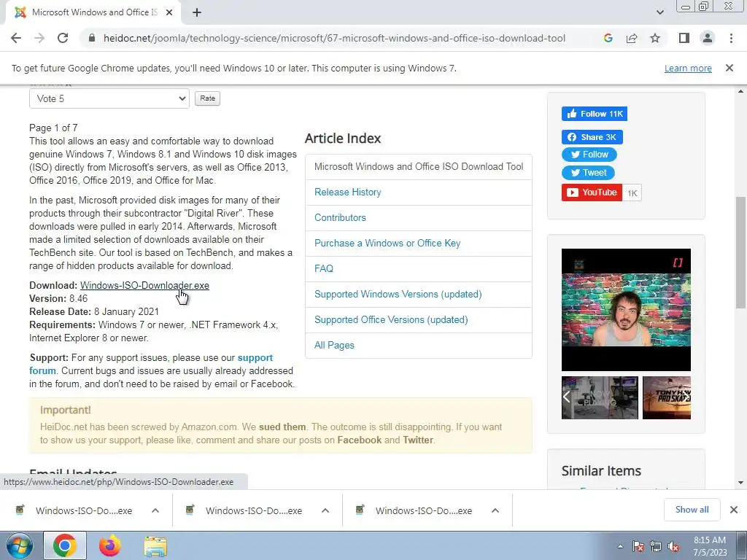The image size is (747, 560).
Task: Open Windows Explorer from the taskbar
Action: [x=155, y=545]
